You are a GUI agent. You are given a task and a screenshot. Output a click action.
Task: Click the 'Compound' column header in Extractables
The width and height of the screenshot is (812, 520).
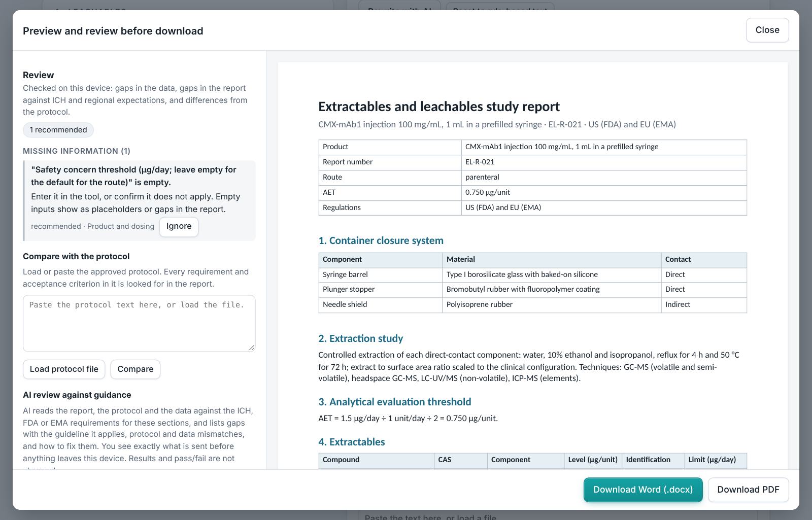click(376, 460)
